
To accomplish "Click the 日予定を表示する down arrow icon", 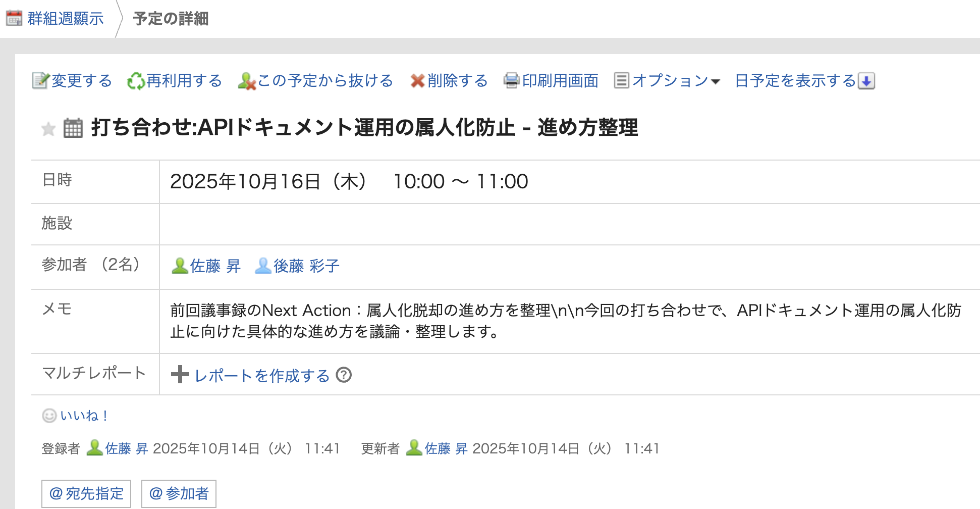I will pos(866,81).
